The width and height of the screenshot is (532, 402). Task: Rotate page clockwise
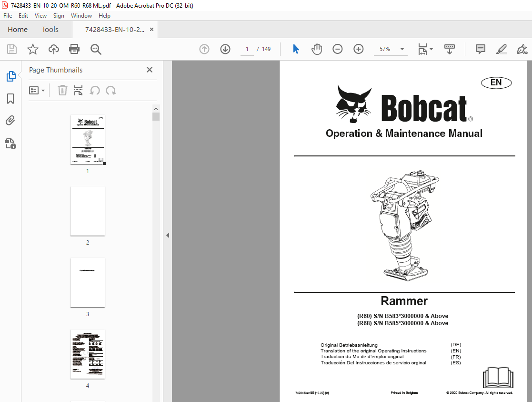111,91
